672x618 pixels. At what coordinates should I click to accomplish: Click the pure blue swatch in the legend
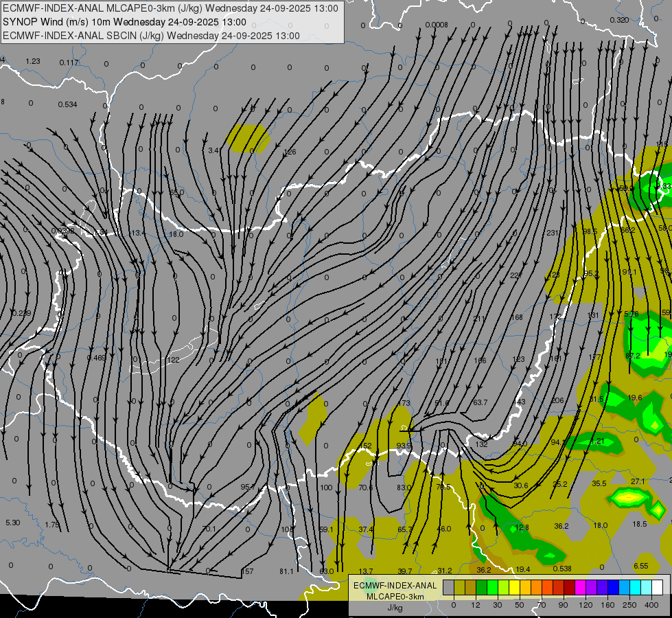(613, 588)
